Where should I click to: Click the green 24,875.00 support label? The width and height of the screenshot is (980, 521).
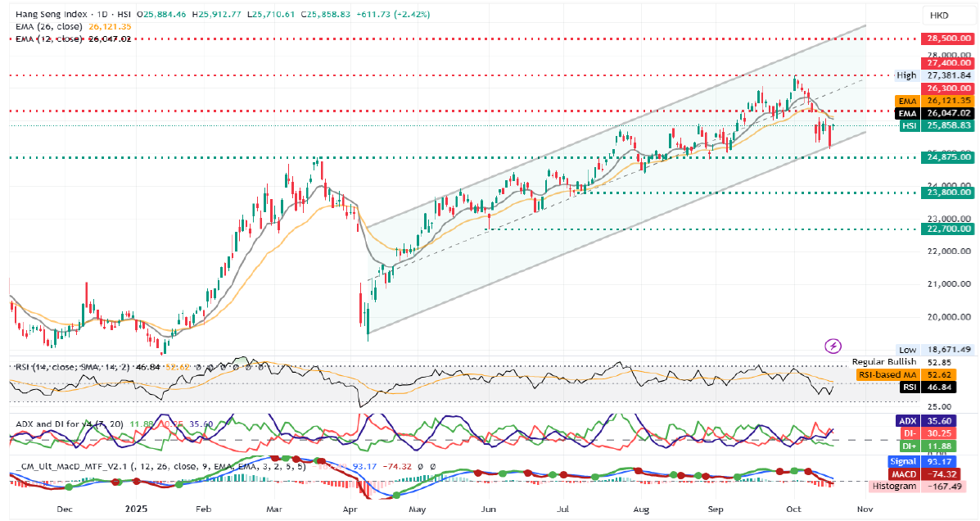click(946, 156)
